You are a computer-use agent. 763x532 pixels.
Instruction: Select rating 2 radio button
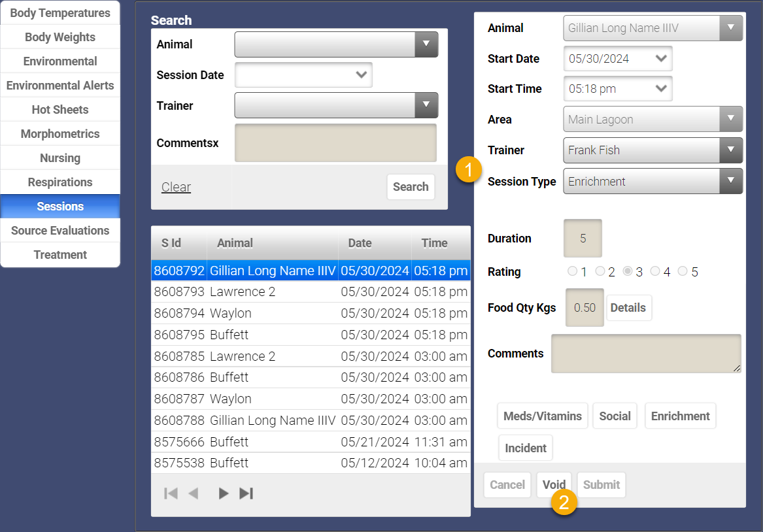[x=600, y=271]
